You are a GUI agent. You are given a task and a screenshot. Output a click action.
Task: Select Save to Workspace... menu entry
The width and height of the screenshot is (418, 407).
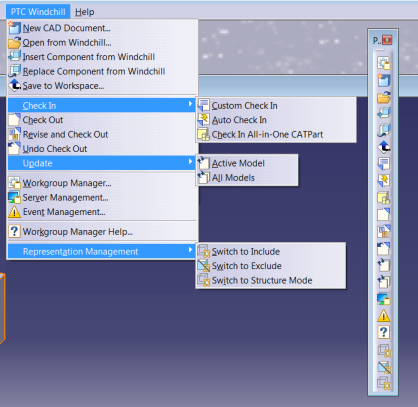click(x=102, y=86)
